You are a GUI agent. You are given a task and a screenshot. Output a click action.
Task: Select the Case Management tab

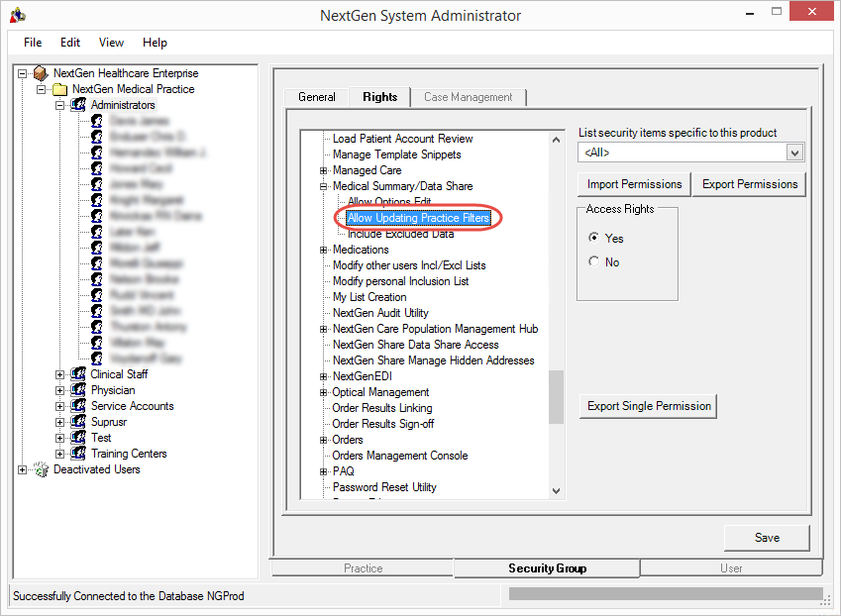point(469,97)
